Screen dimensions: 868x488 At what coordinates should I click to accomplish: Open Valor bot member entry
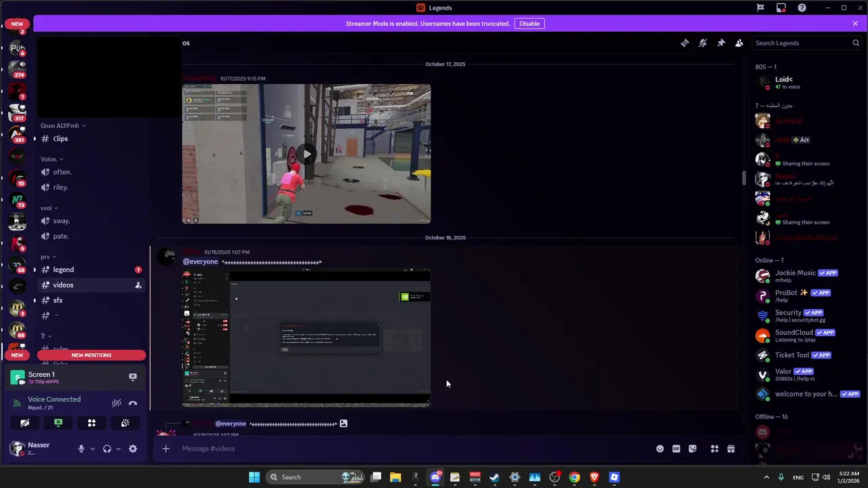pos(807,375)
